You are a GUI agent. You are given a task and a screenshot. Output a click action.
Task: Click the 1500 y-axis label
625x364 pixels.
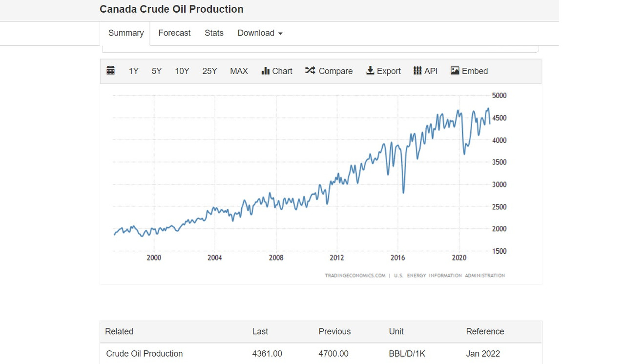tap(499, 251)
